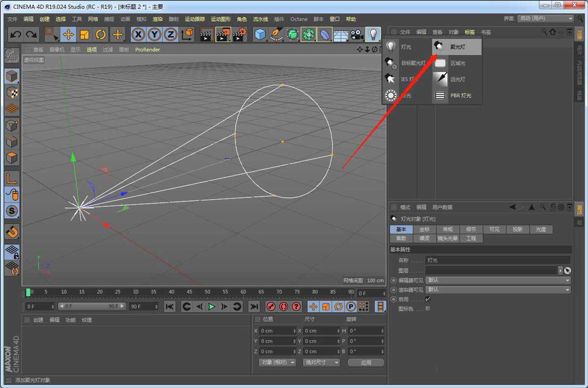Click the search magnifier in the object manager

pos(544,32)
